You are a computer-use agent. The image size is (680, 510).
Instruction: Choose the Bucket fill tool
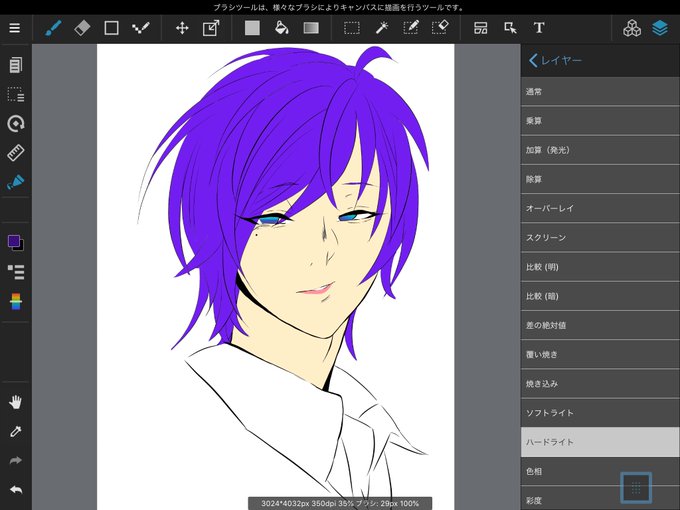[282, 28]
